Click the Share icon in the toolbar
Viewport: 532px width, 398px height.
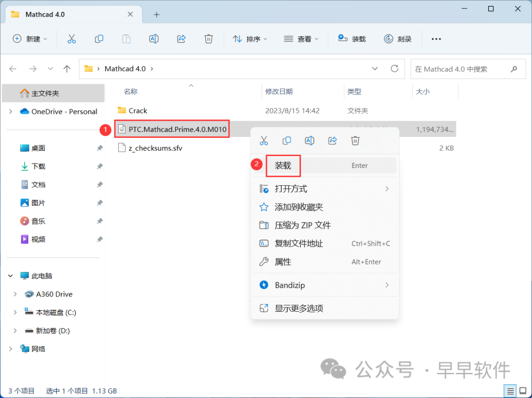181,39
